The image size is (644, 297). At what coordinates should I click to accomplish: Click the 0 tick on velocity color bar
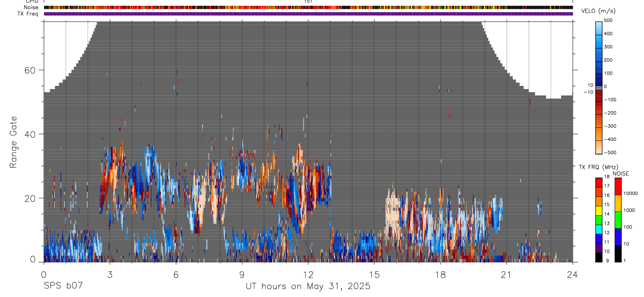pyautogui.click(x=607, y=86)
